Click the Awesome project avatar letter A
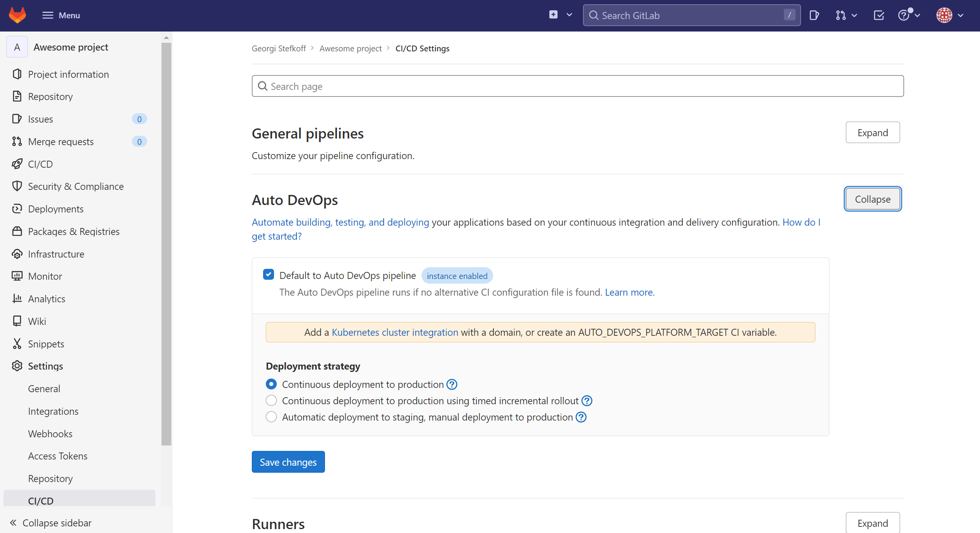Screen dimensions: 980x533 [x=17, y=47]
